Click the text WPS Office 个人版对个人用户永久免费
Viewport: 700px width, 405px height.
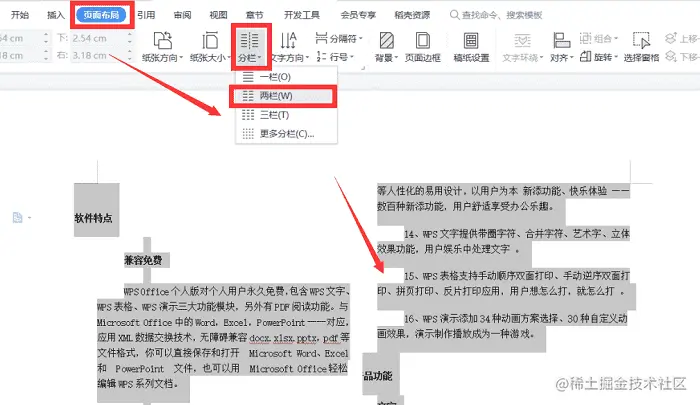204,292
